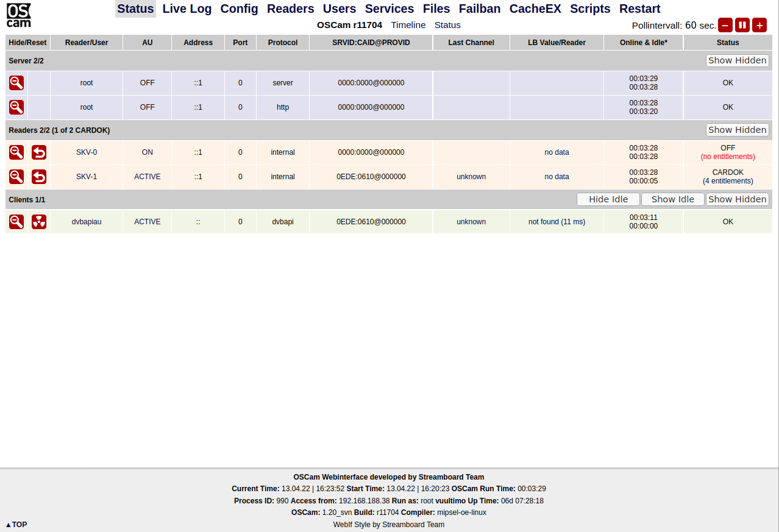Open the Services tab
This screenshot has height=532, width=779.
click(389, 9)
